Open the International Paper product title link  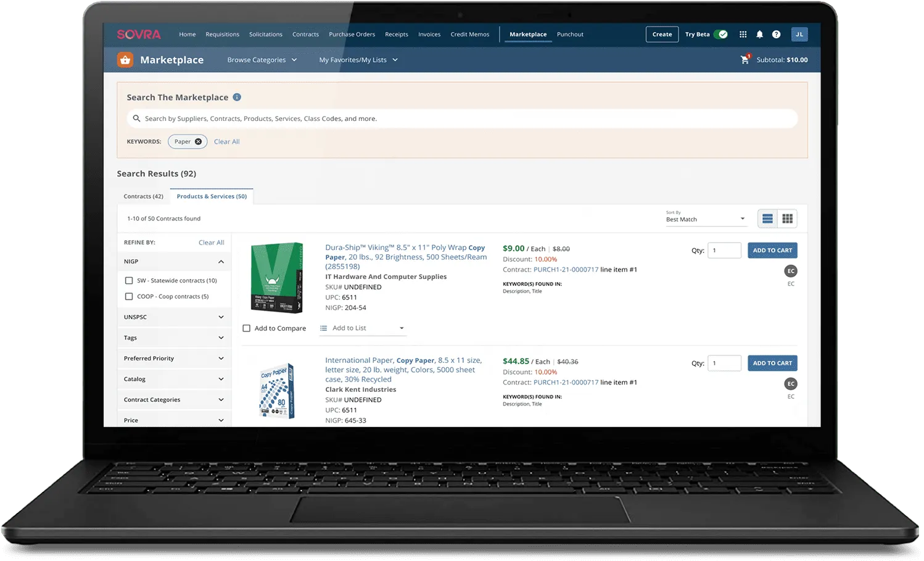point(403,370)
